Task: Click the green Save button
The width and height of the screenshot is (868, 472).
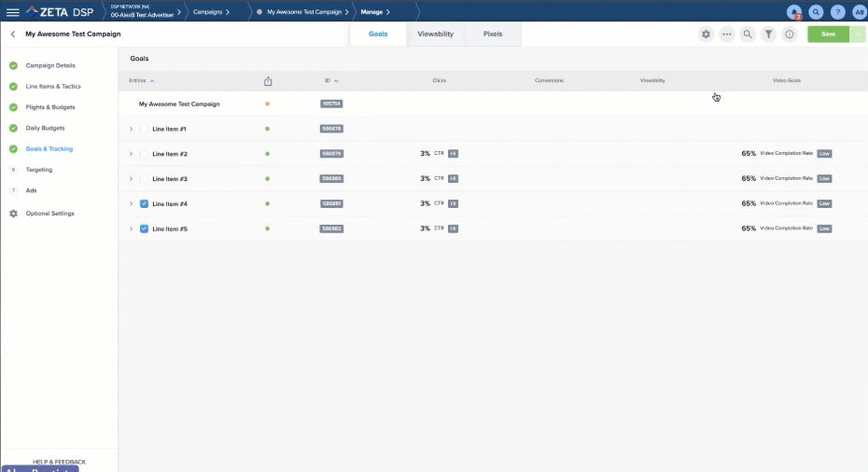Action: (828, 35)
